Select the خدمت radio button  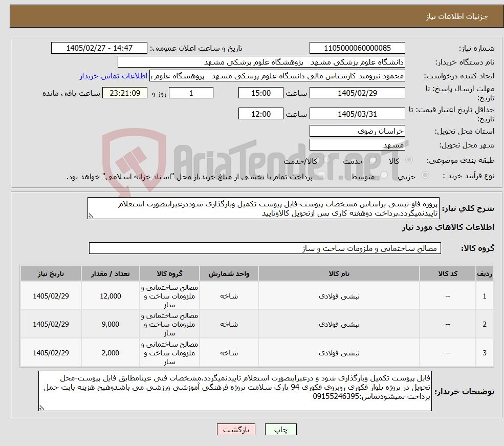[x=373, y=160]
